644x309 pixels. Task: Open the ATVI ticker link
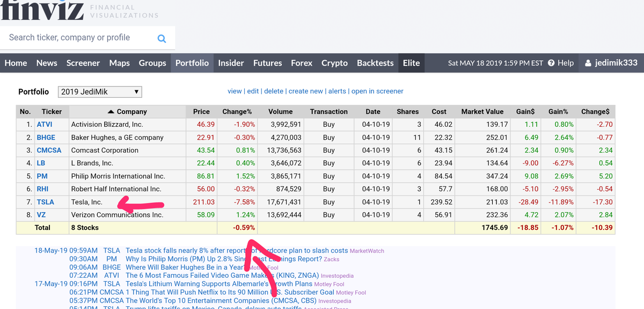coord(45,125)
